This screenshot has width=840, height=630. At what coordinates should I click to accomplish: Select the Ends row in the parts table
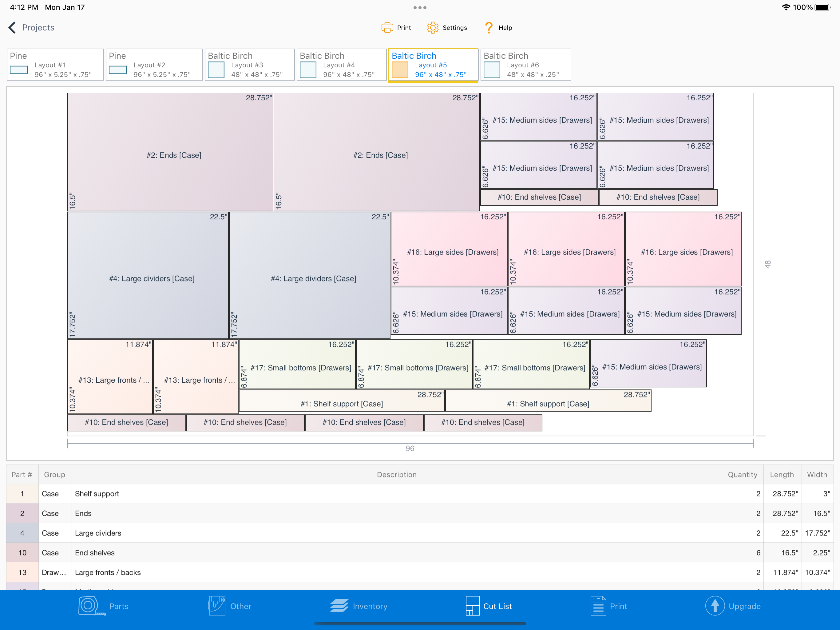(420, 513)
